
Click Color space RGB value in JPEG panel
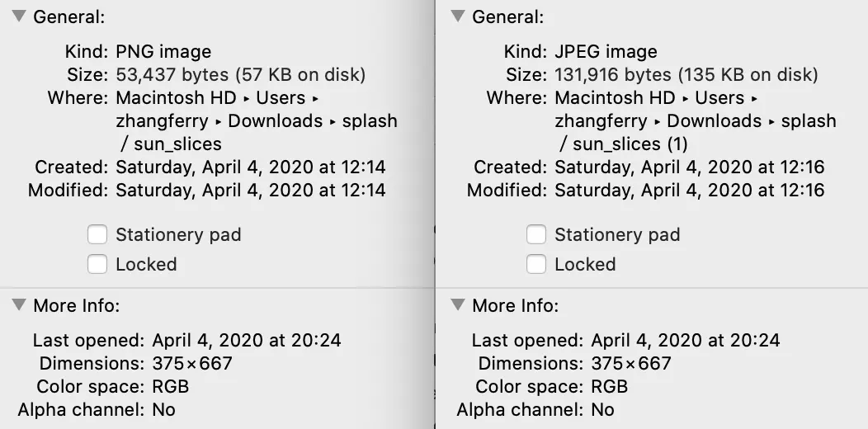point(609,386)
